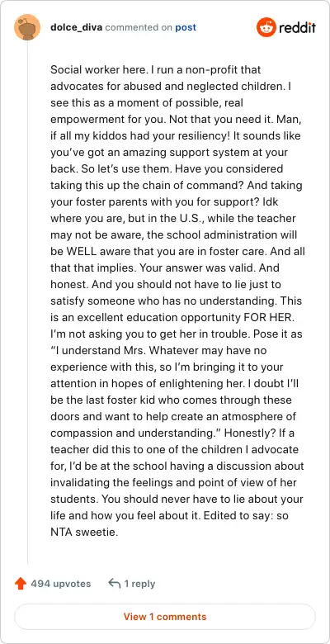Collapse the comment via vertical thread line
The image size is (330, 644).
pyautogui.click(x=27, y=302)
